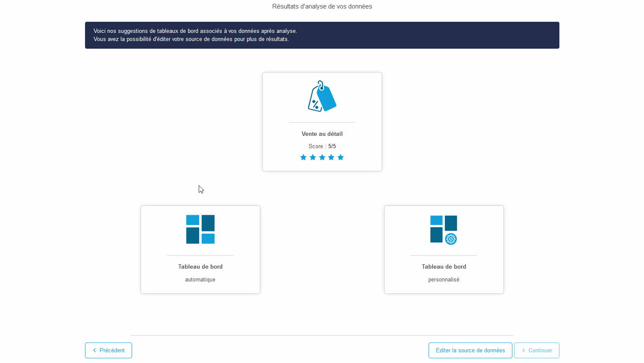This screenshot has height=363, width=644.
Task: Click the personalized dashboard grid icon
Action: tap(443, 229)
